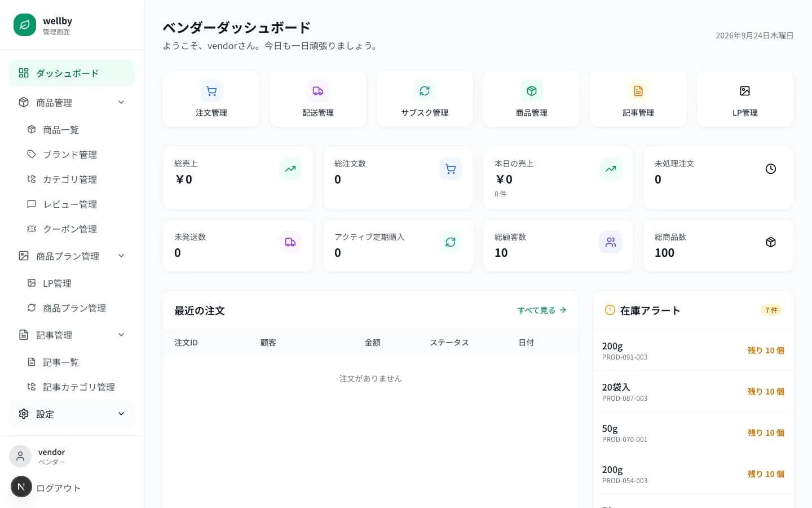Click the 注文ID column header
Screen dimensions: 812x508
[x=186, y=343]
